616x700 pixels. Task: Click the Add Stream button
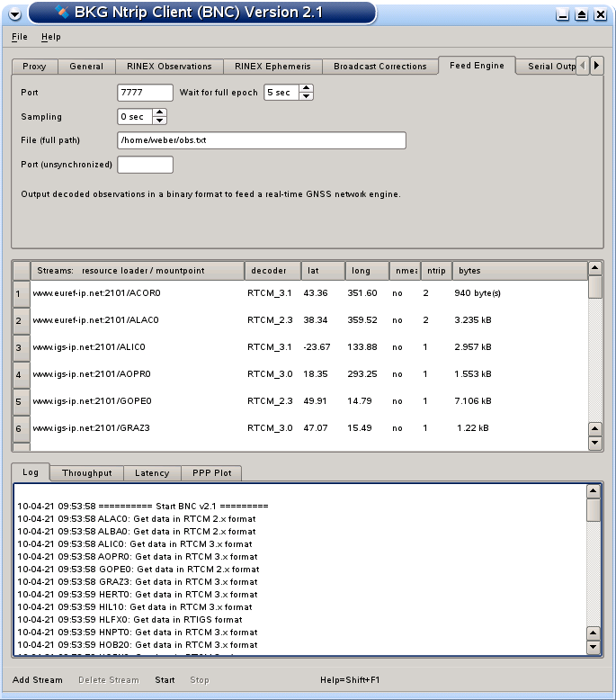[38, 679]
